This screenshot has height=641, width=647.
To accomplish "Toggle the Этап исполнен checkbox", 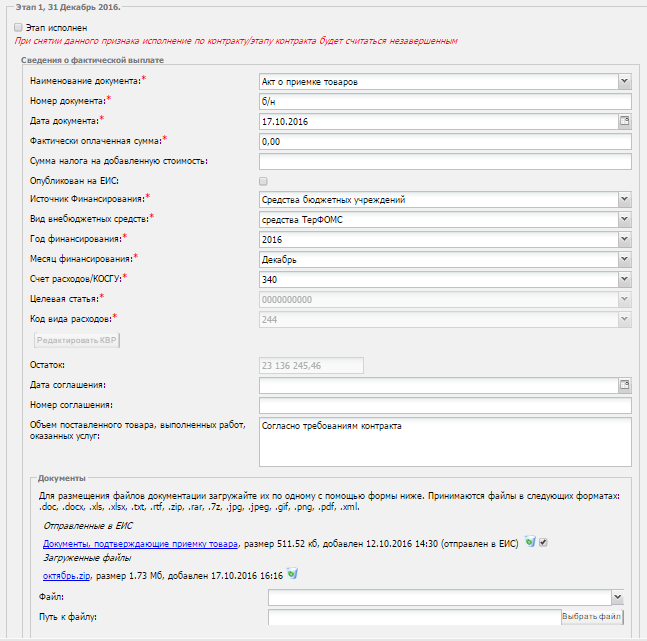I will [x=19, y=28].
